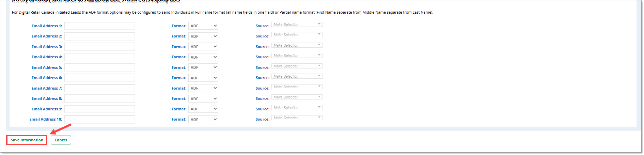This screenshot has width=644, height=155.
Task: Expand Source selection for Email Address 3
Action: click(297, 45)
